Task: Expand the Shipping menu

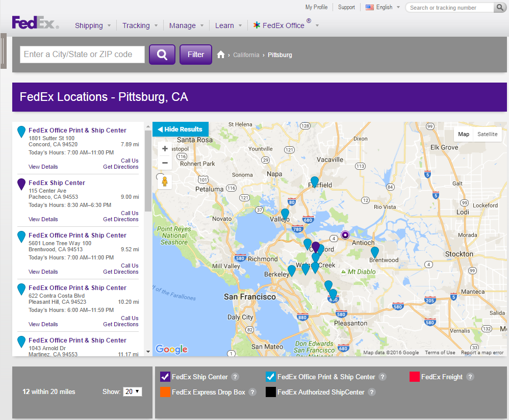Action: [92, 25]
